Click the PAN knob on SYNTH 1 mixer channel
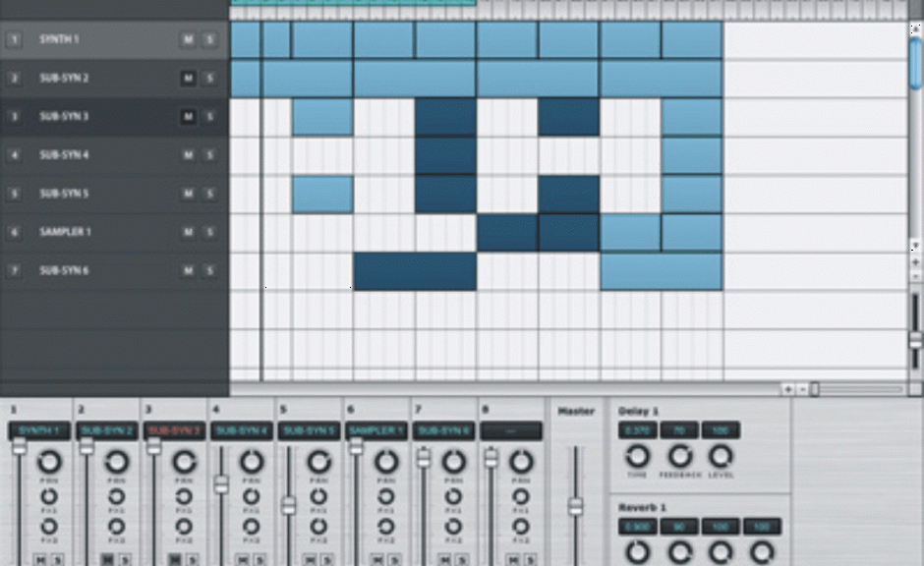 click(49, 462)
